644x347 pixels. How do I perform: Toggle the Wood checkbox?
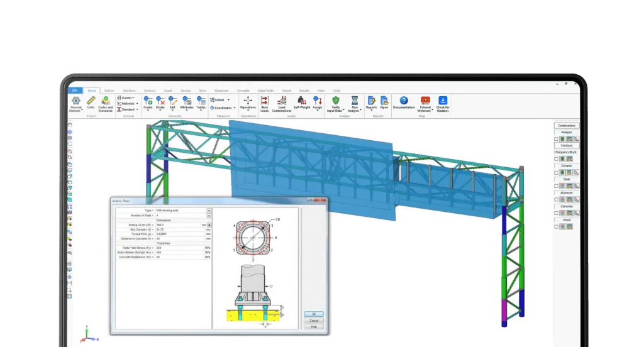pyautogui.click(x=556, y=227)
